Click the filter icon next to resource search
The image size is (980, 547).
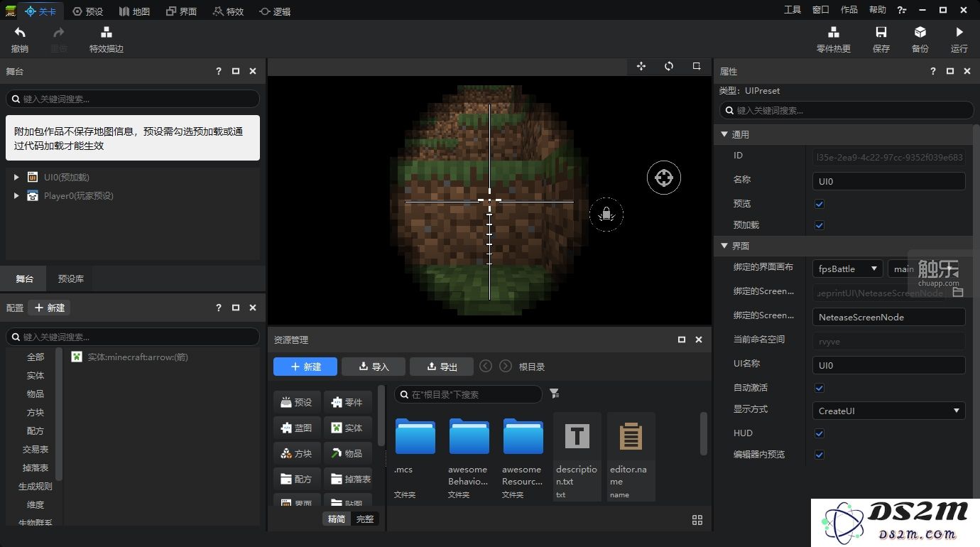click(555, 394)
